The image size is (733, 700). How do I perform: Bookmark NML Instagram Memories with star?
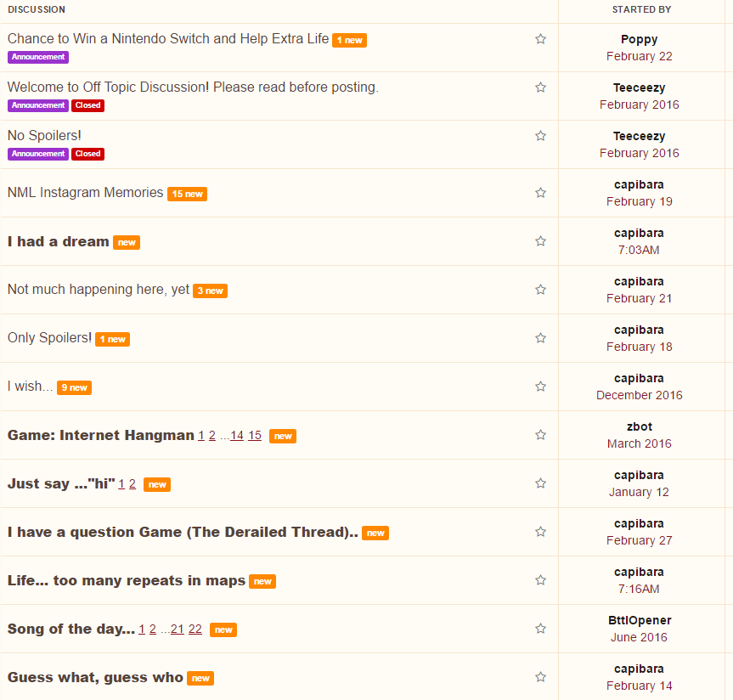pyautogui.click(x=540, y=193)
